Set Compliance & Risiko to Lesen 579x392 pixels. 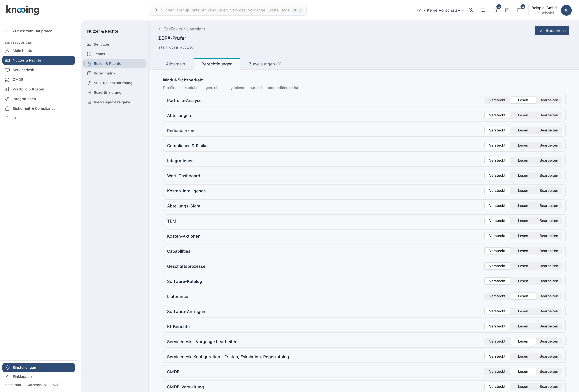click(x=523, y=145)
